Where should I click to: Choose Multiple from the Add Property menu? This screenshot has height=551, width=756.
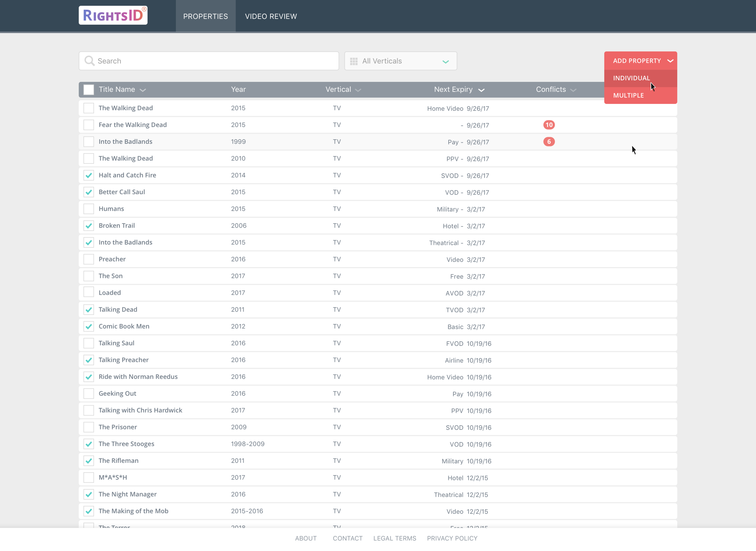pos(640,96)
